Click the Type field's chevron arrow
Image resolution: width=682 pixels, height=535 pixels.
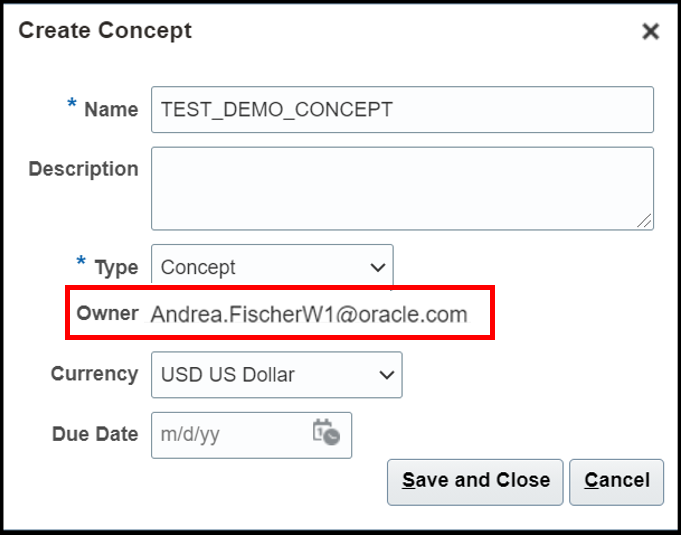(378, 267)
